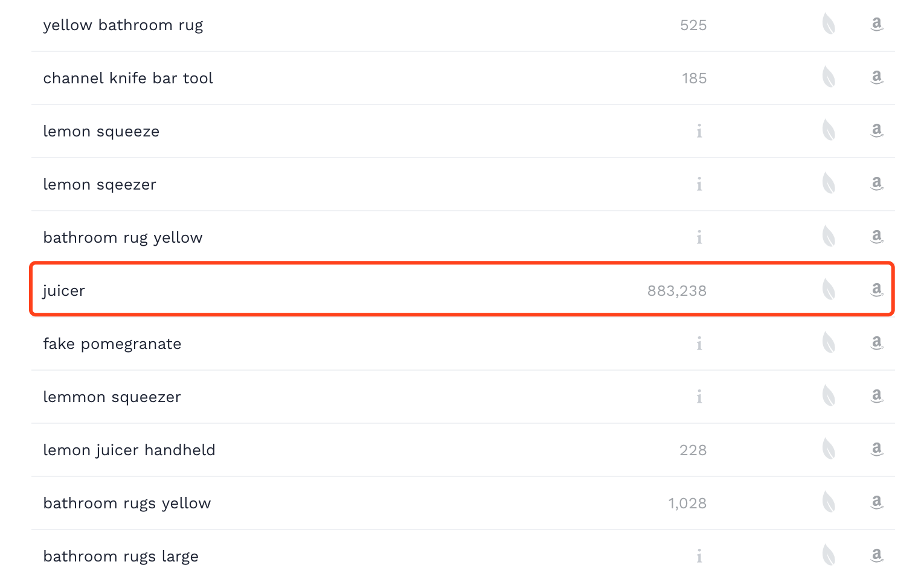Image resolution: width=924 pixels, height=582 pixels.
Task: Select the juicer keyword text
Action: pyautogui.click(x=63, y=291)
